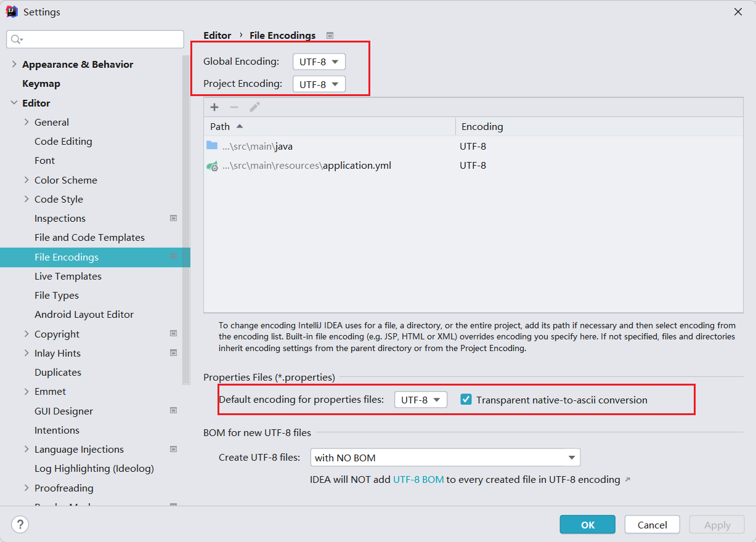Image resolution: width=756 pixels, height=542 pixels.
Task: Expand the Emmet node
Action: click(26, 391)
